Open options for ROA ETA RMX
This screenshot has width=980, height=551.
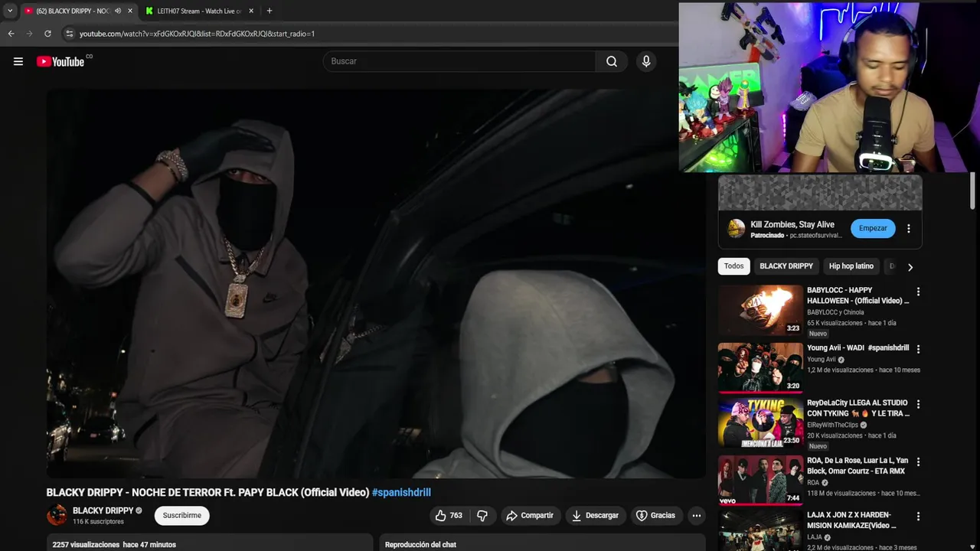[918, 462]
